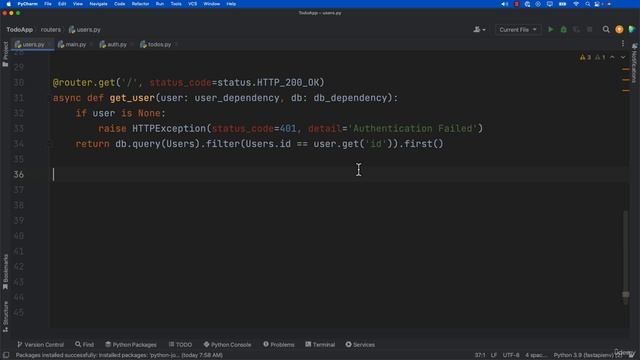The image size is (640, 360).
Task: Click the yellow warnings count indicator
Action: (585, 57)
